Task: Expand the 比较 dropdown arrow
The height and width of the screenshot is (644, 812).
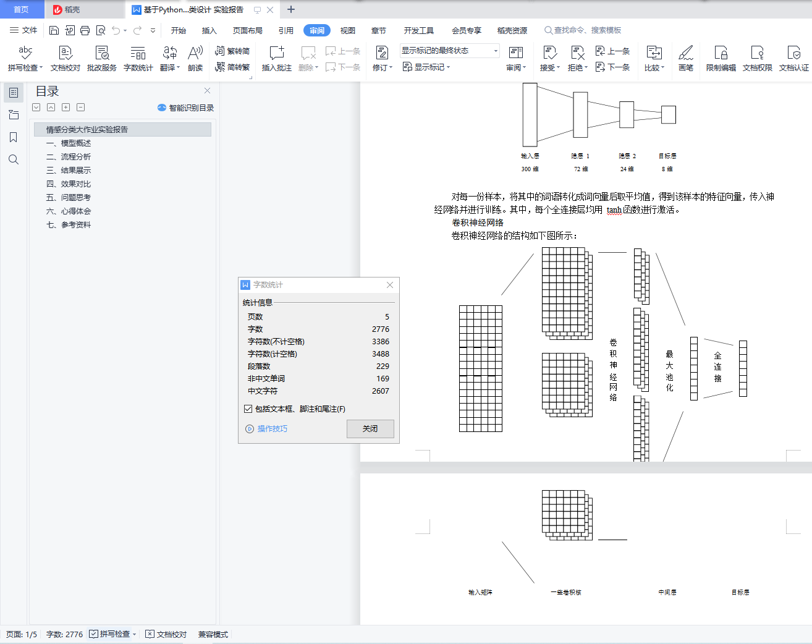Action: [x=662, y=68]
